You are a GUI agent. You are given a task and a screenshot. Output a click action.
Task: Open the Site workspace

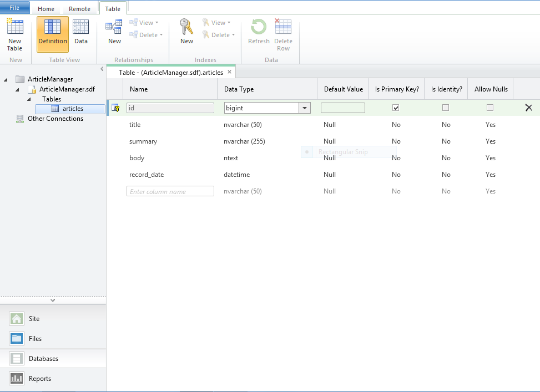tap(34, 319)
